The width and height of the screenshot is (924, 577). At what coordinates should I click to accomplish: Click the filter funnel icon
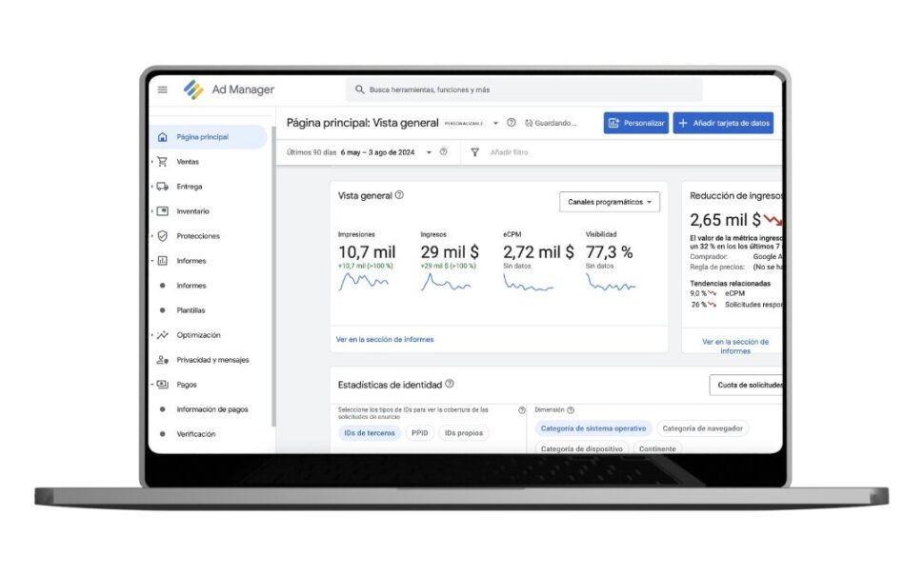pyautogui.click(x=473, y=151)
